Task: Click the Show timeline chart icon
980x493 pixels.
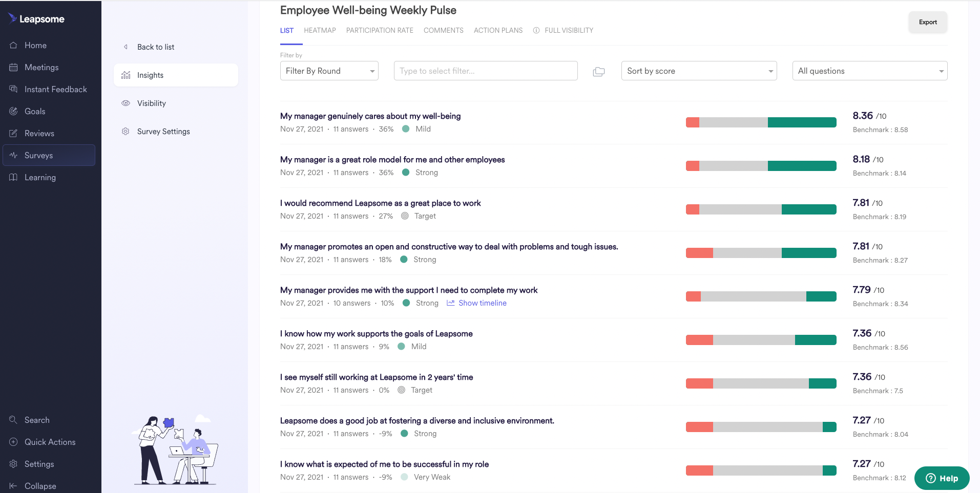Action: [451, 303]
